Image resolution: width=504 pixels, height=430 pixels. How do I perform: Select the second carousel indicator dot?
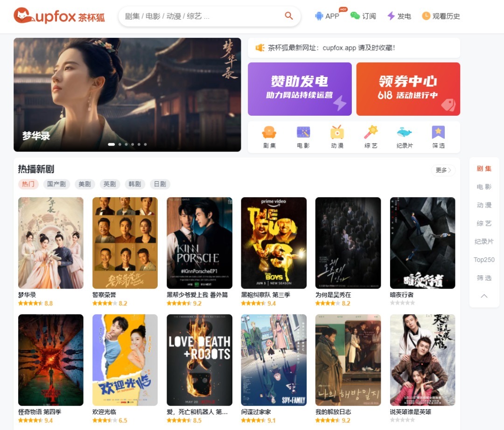[x=120, y=145]
